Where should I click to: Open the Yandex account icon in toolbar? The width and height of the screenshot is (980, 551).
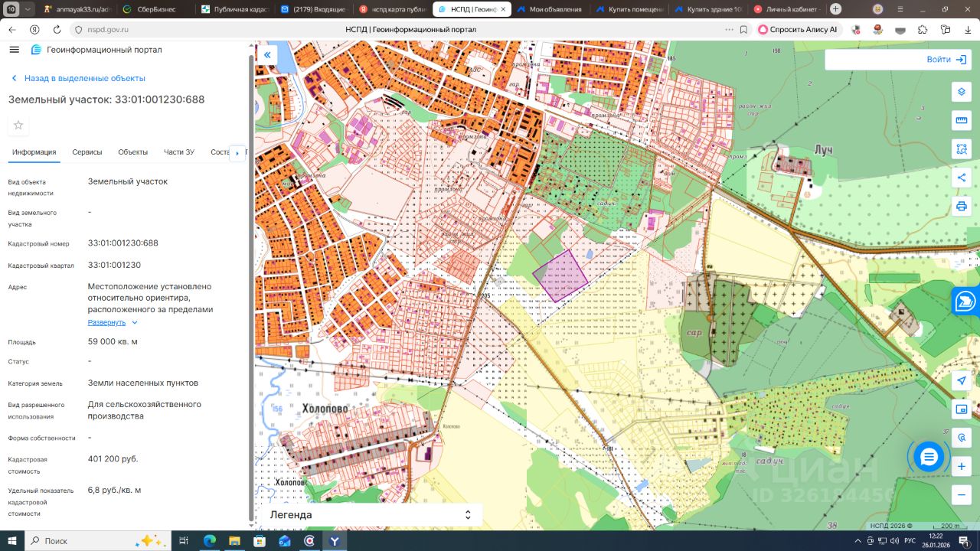34,29
